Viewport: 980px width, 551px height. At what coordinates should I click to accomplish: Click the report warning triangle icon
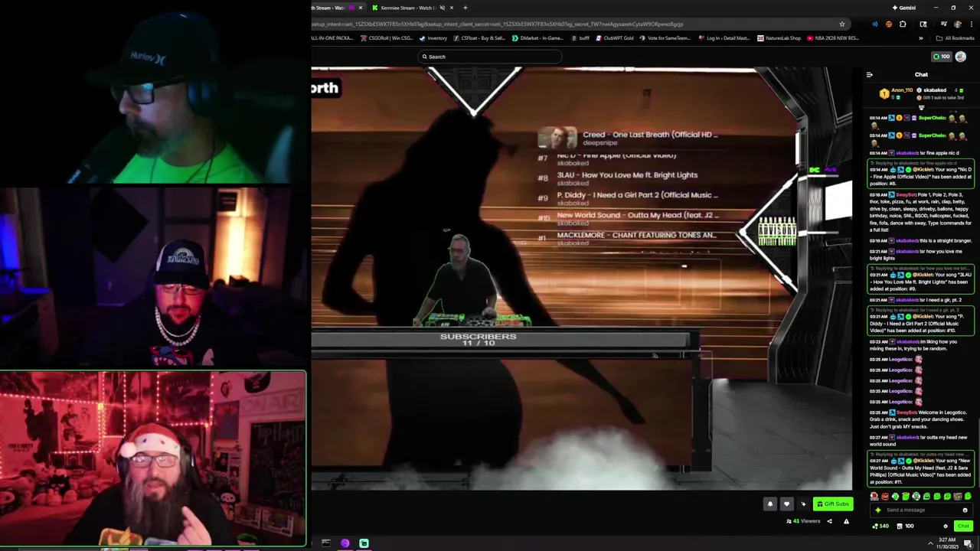[x=846, y=521]
